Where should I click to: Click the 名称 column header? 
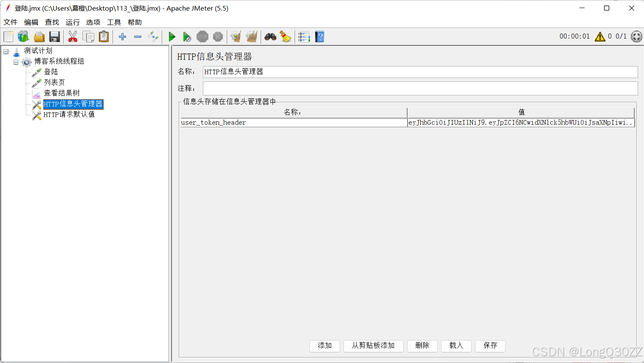click(x=294, y=112)
